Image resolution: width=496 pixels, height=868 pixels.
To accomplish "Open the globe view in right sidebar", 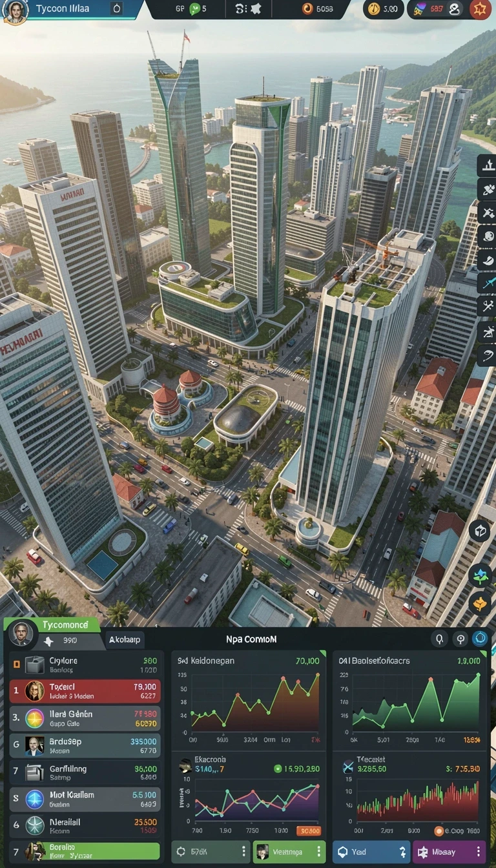I will coord(486,236).
